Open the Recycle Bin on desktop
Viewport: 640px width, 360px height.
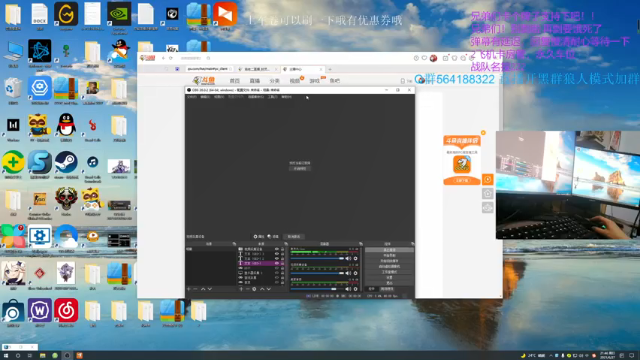point(13,88)
